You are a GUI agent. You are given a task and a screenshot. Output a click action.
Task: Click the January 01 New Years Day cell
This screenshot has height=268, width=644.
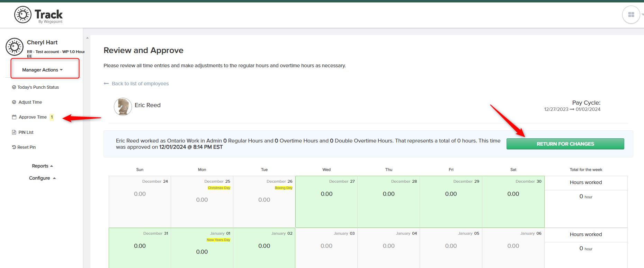coord(202,248)
